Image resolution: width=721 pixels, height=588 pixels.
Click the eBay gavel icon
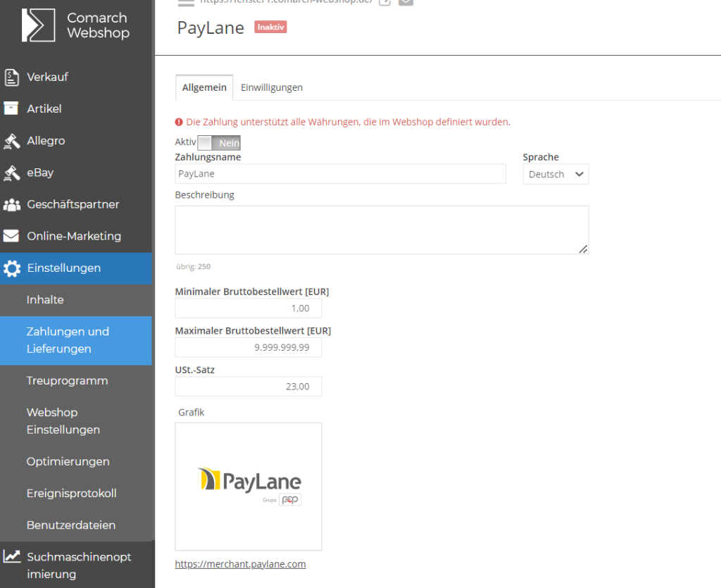tap(11, 173)
